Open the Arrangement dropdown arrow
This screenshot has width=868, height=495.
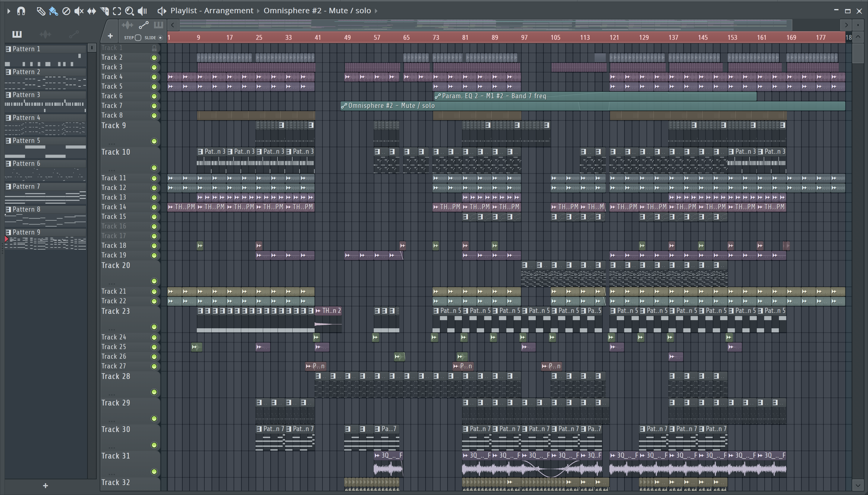coord(258,11)
